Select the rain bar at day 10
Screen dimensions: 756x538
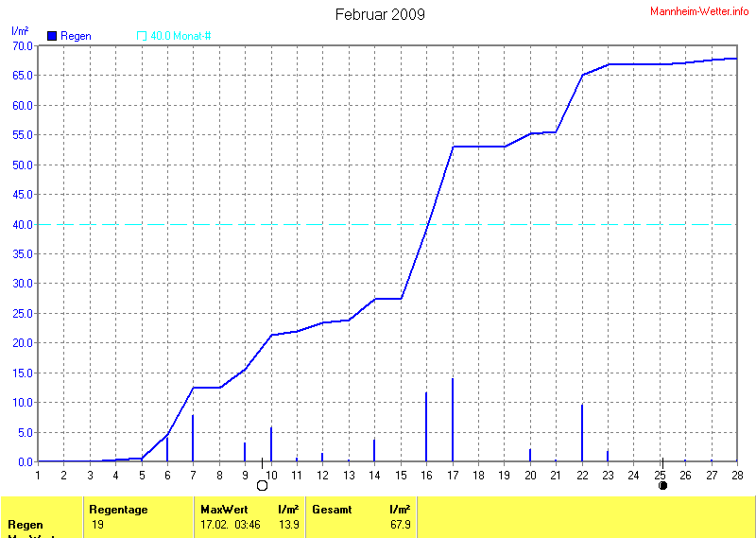pyautogui.click(x=271, y=444)
